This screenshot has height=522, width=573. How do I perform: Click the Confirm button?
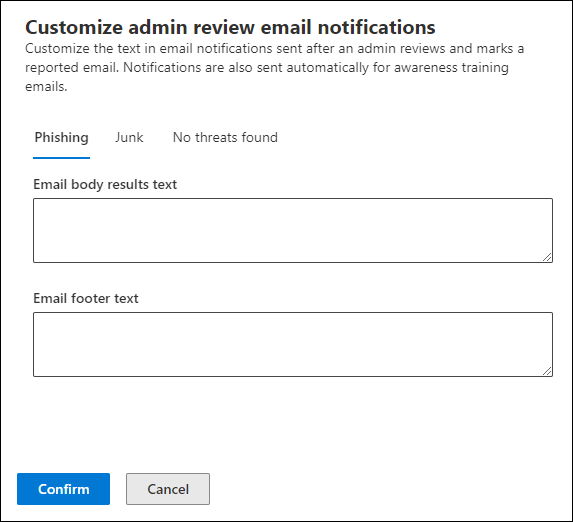(x=63, y=489)
